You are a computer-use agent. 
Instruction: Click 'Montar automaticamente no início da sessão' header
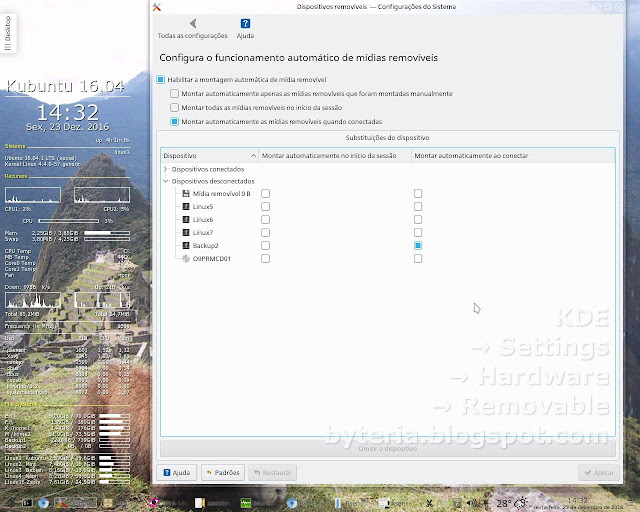pyautogui.click(x=335, y=156)
